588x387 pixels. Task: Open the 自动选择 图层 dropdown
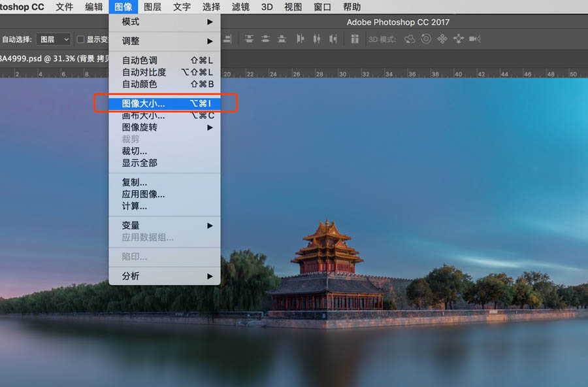point(54,39)
